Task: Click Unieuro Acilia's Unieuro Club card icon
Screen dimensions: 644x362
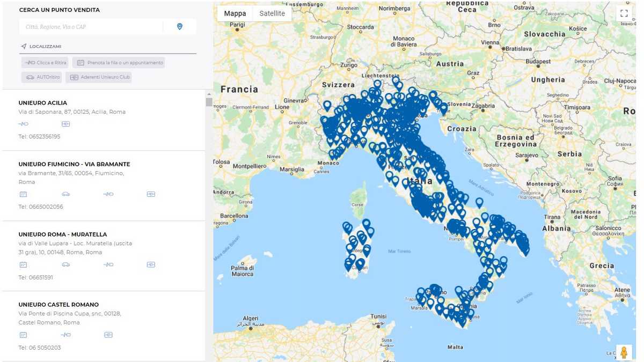Action: [x=65, y=124]
